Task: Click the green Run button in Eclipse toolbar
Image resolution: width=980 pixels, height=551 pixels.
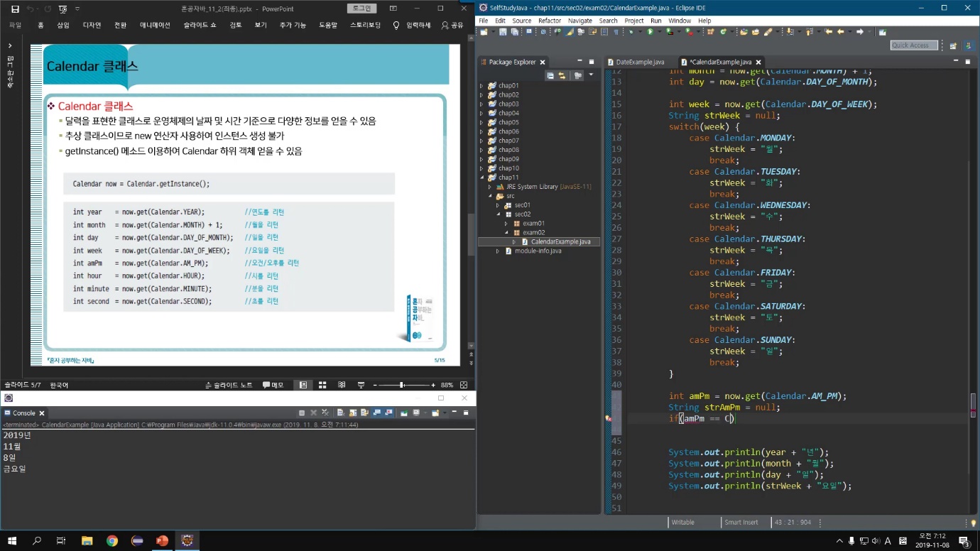Action: click(x=649, y=32)
